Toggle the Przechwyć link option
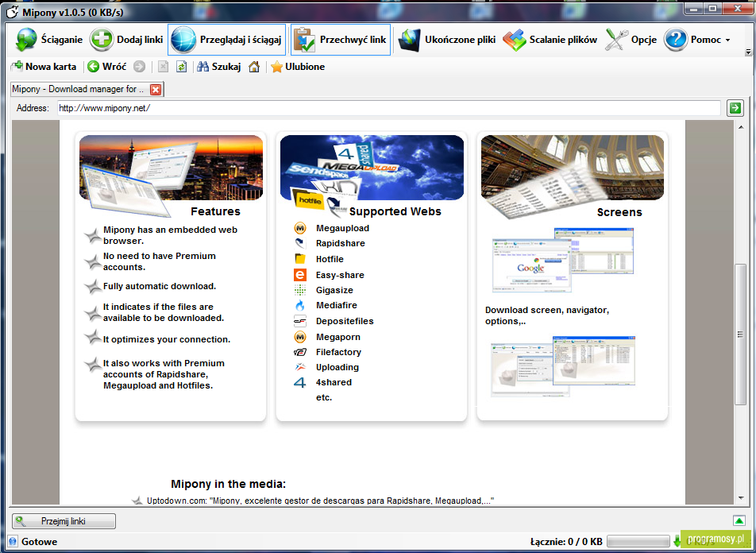This screenshot has width=756, height=553. 341,40
